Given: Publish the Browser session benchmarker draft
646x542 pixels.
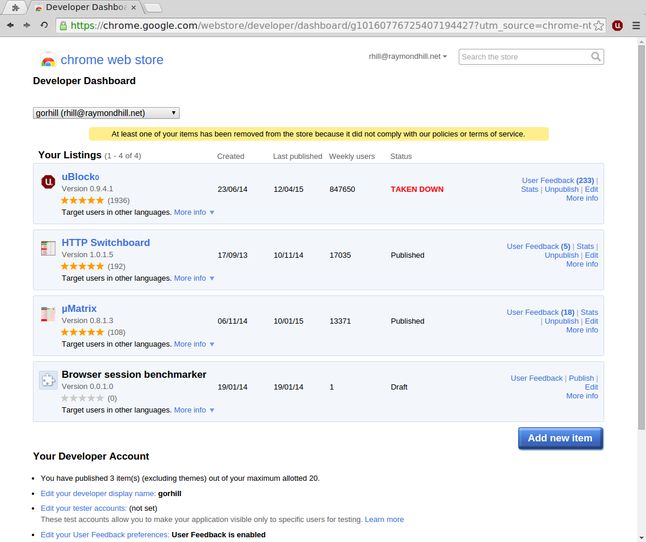Looking at the screenshot, I should (x=581, y=378).
